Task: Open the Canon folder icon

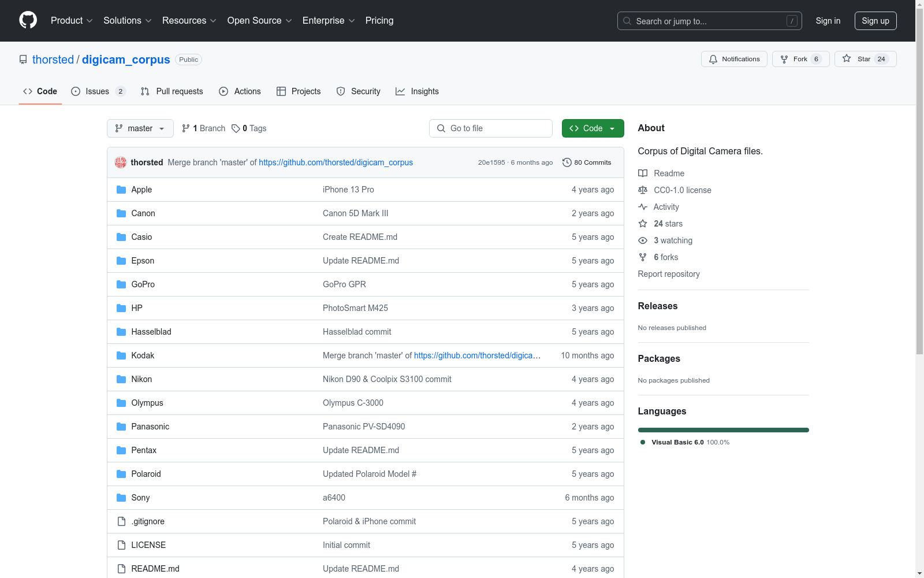Action: click(121, 213)
